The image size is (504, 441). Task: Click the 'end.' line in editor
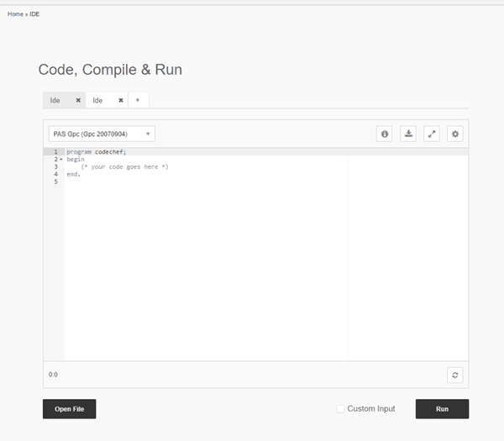click(73, 174)
